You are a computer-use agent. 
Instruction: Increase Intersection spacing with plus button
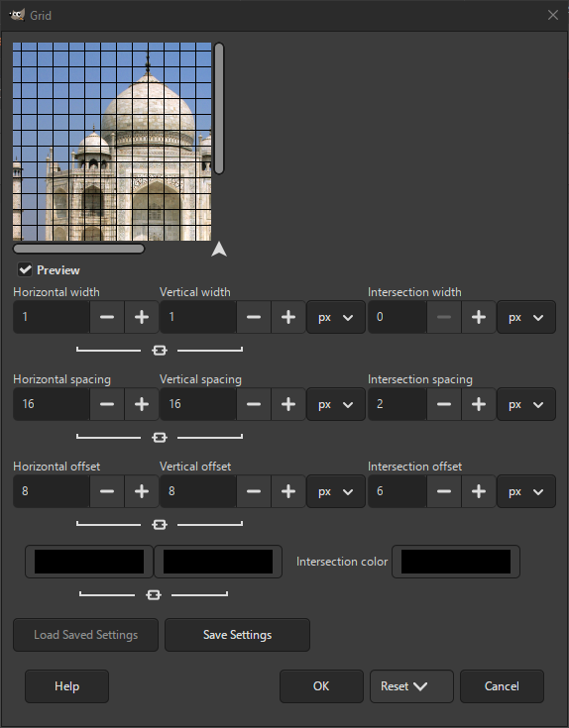coord(479,404)
